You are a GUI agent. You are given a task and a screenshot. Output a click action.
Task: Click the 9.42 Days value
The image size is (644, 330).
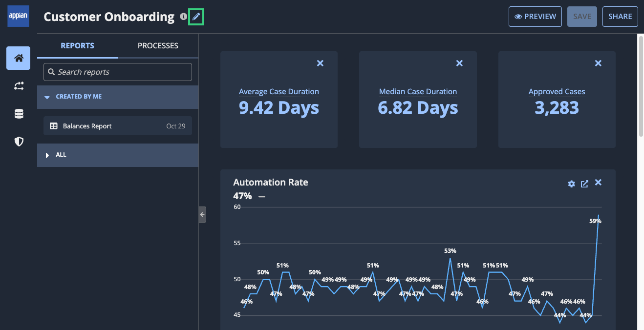(x=279, y=108)
